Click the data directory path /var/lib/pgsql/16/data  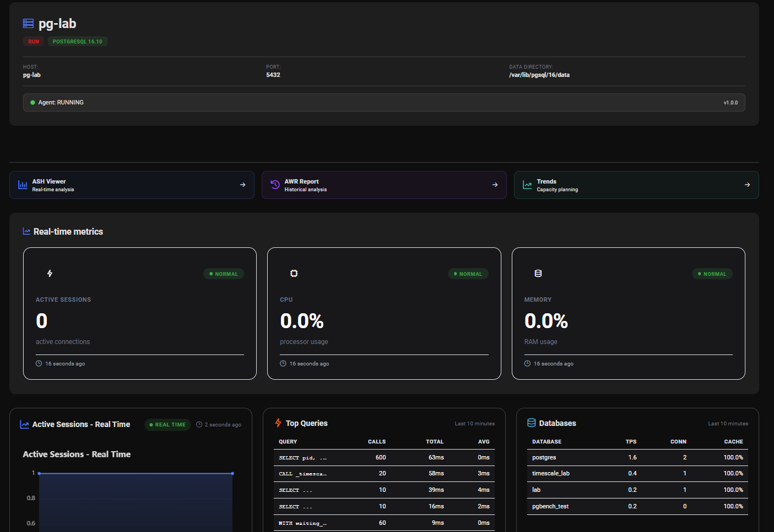click(539, 75)
